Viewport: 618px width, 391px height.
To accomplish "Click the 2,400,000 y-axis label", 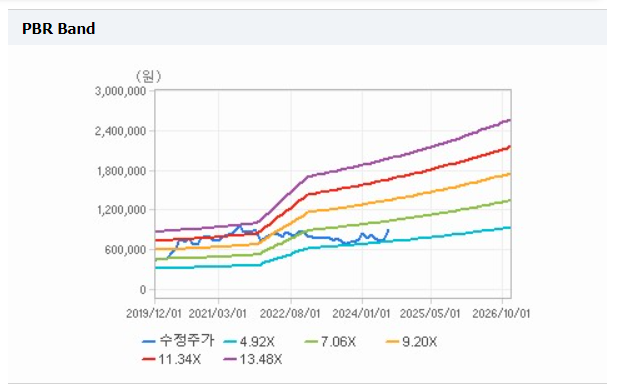I will tap(120, 131).
